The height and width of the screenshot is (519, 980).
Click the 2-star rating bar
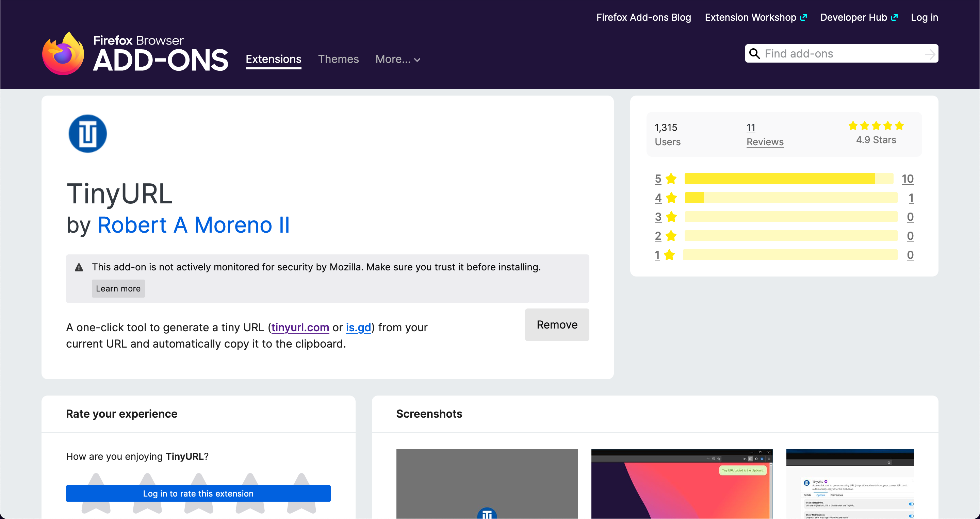coord(791,236)
